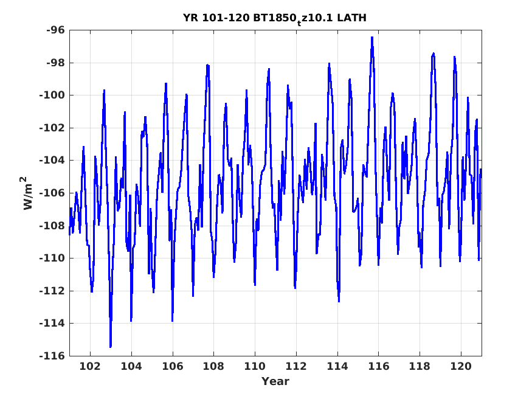Click the y-axis tick label '-116'

tap(52, 356)
